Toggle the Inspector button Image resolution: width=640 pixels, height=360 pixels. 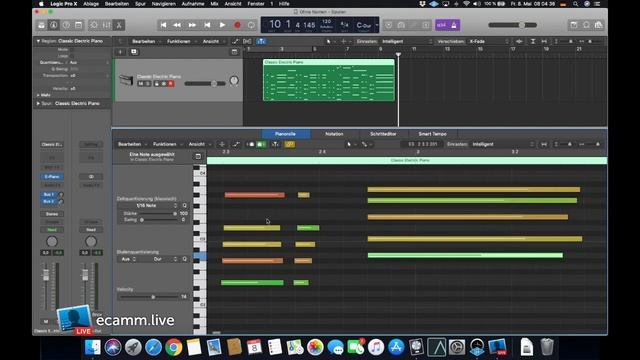coord(53,25)
